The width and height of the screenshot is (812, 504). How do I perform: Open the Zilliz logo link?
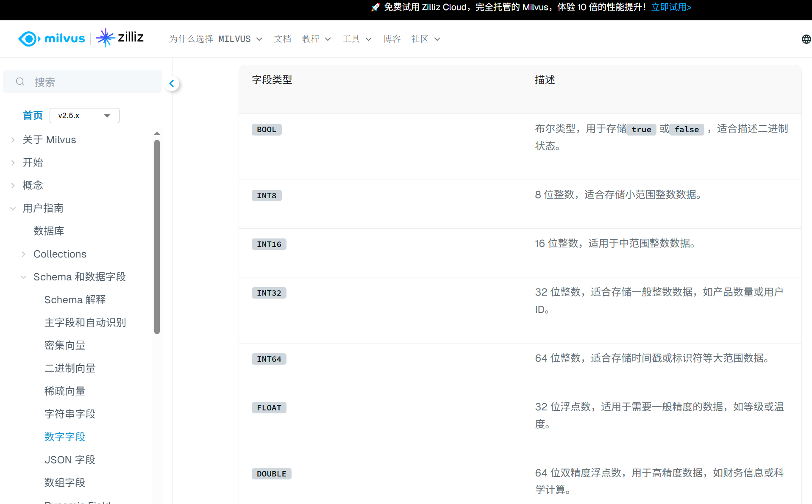(120, 38)
